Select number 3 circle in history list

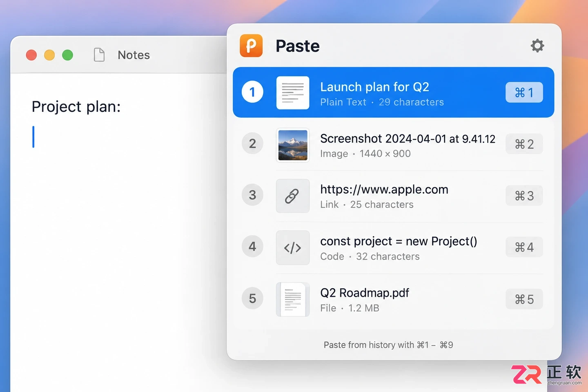[252, 195]
